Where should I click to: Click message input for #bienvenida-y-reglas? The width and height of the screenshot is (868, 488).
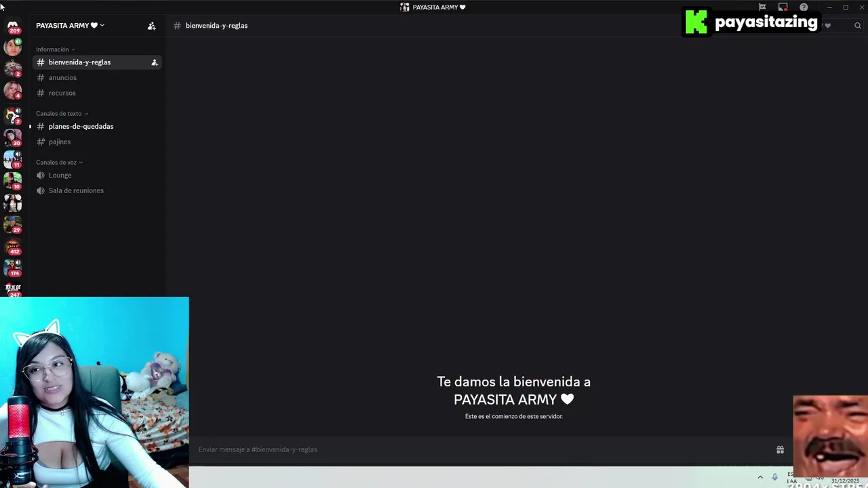[481, 449]
